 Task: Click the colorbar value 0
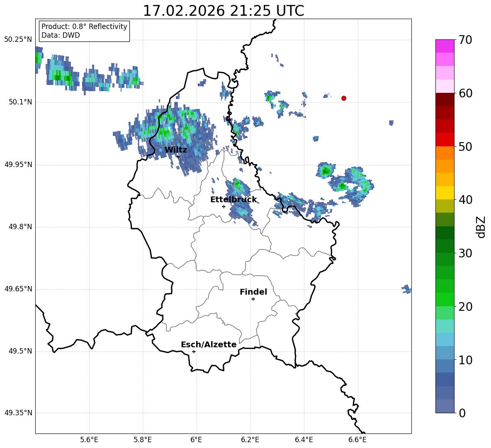click(462, 413)
